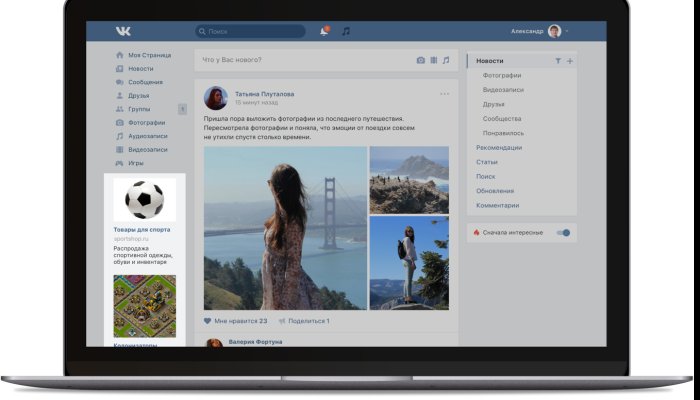The height and width of the screenshot is (400, 700).
Task: Click Поделиться 1 label
Action: [309, 321]
